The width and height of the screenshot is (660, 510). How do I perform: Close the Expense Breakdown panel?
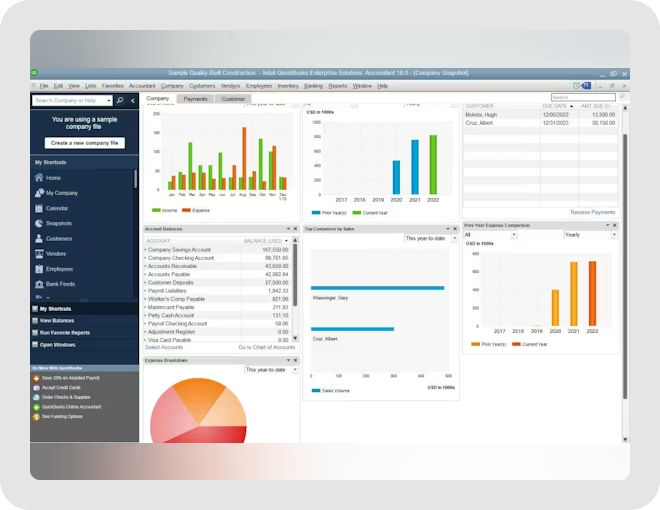coord(295,360)
